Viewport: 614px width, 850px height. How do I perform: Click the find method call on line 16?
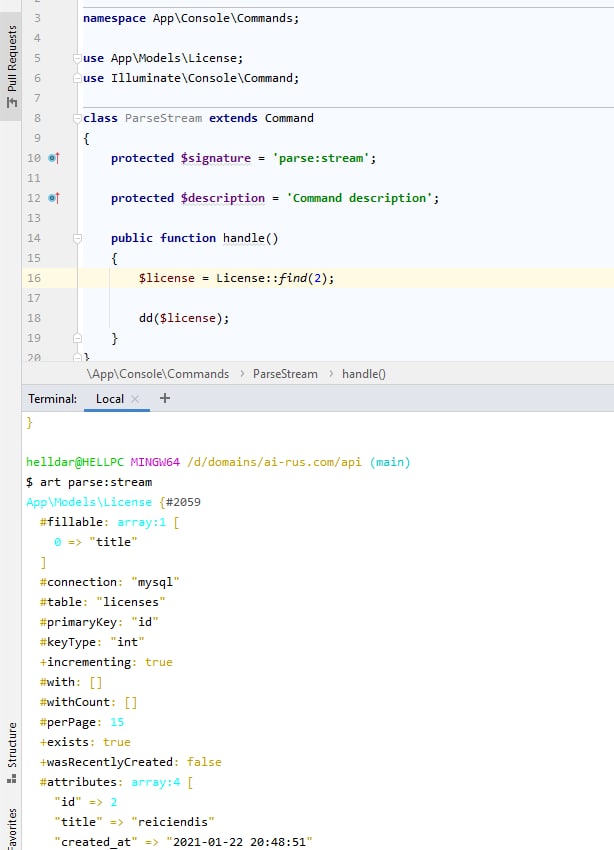click(293, 278)
